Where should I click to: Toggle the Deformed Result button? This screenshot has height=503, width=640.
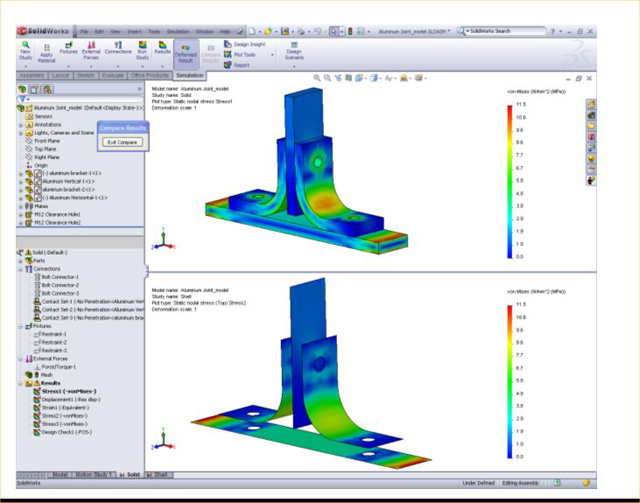click(186, 52)
